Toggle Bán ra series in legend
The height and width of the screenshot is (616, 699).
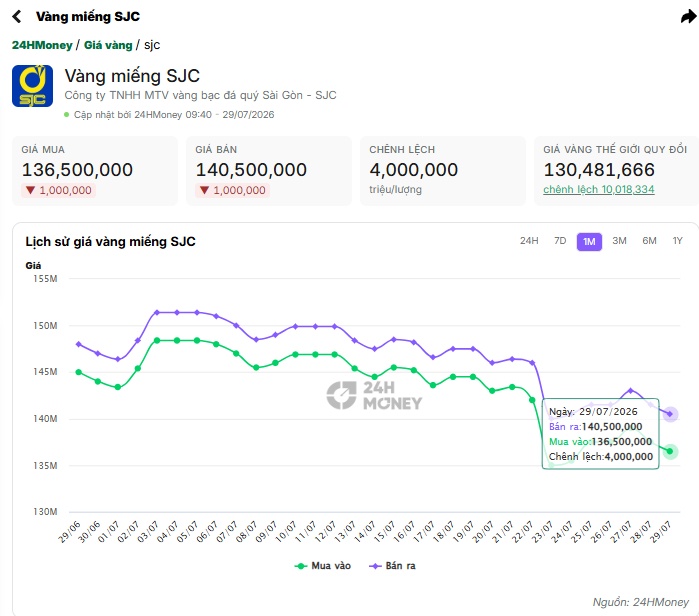click(x=392, y=566)
